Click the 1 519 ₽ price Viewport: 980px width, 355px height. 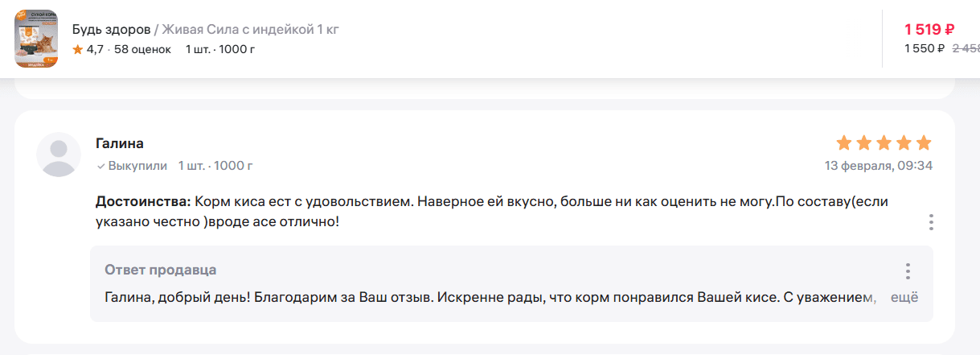click(x=929, y=30)
